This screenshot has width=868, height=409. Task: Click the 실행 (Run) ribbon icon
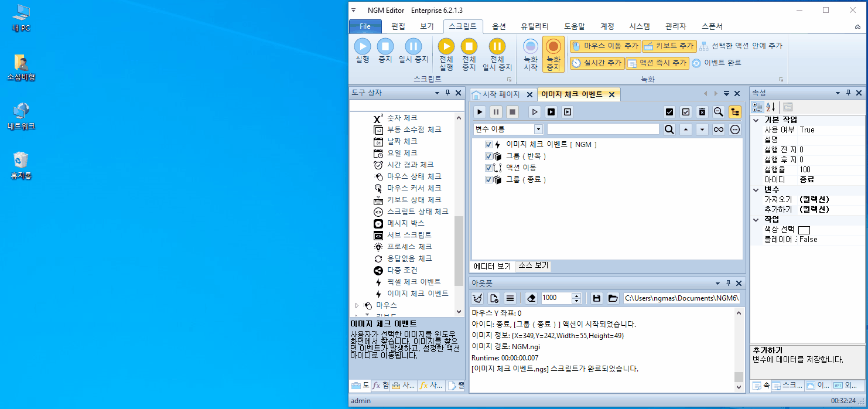pos(363,46)
